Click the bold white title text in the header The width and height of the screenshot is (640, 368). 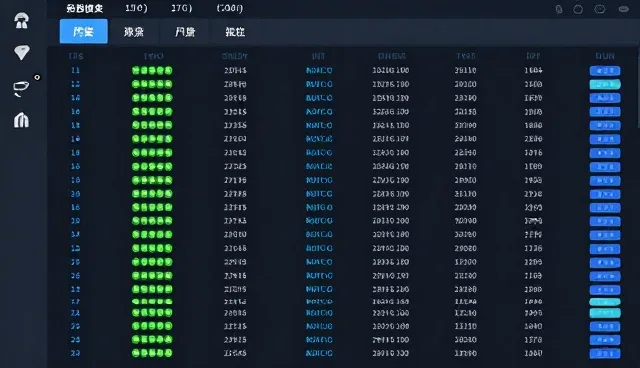[x=84, y=8]
